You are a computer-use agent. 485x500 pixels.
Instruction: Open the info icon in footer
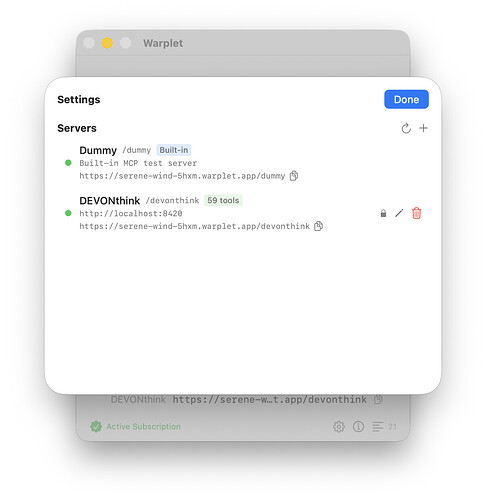358,426
